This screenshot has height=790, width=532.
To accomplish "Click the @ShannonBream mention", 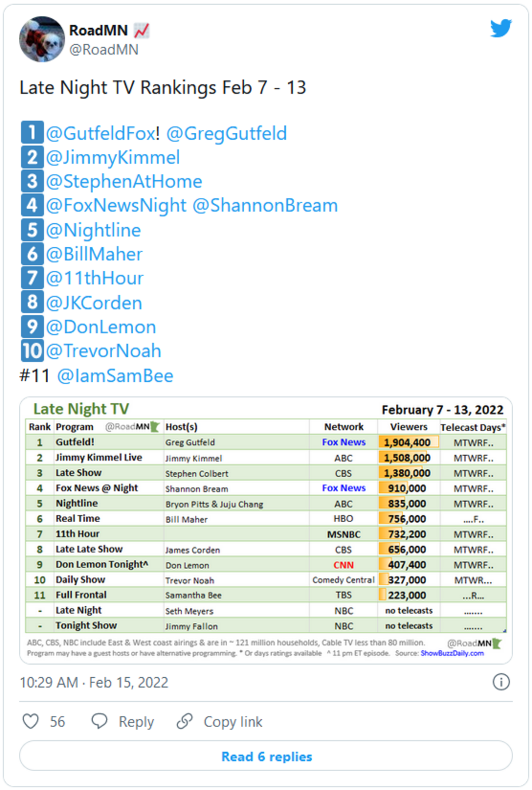I will click(x=265, y=206).
